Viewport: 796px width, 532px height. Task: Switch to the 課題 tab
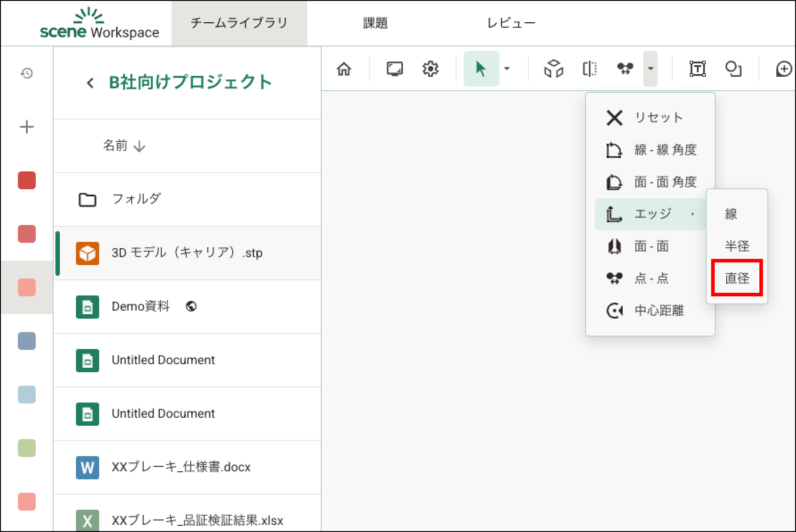(x=375, y=23)
